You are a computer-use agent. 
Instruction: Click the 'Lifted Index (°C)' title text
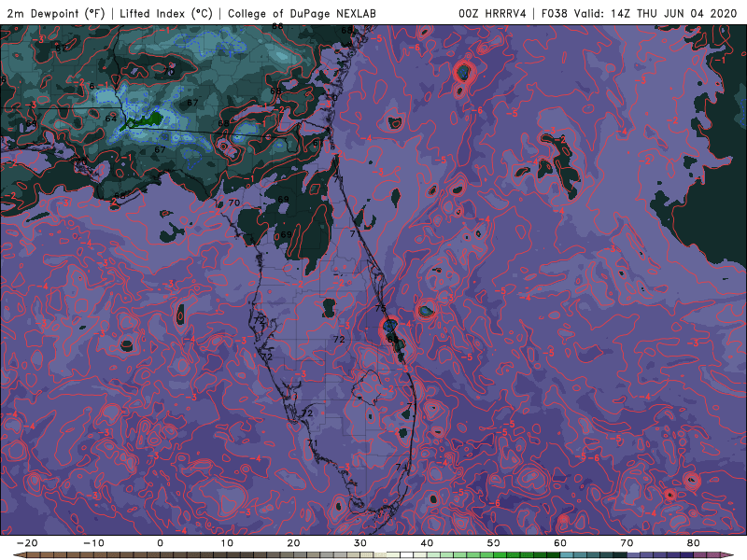coord(166,14)
